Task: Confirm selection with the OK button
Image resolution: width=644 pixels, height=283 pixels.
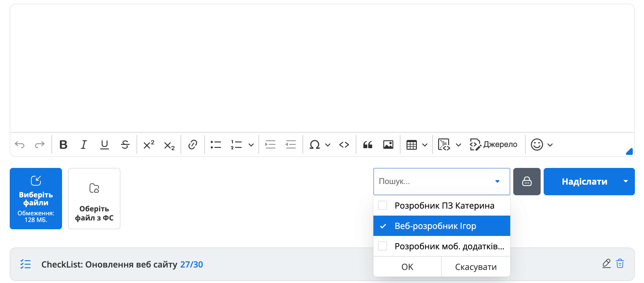Action: tap(407, 267)
